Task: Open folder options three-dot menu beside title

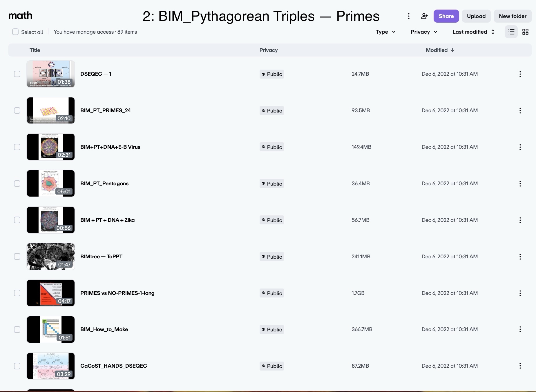Action: coord(409,16)
